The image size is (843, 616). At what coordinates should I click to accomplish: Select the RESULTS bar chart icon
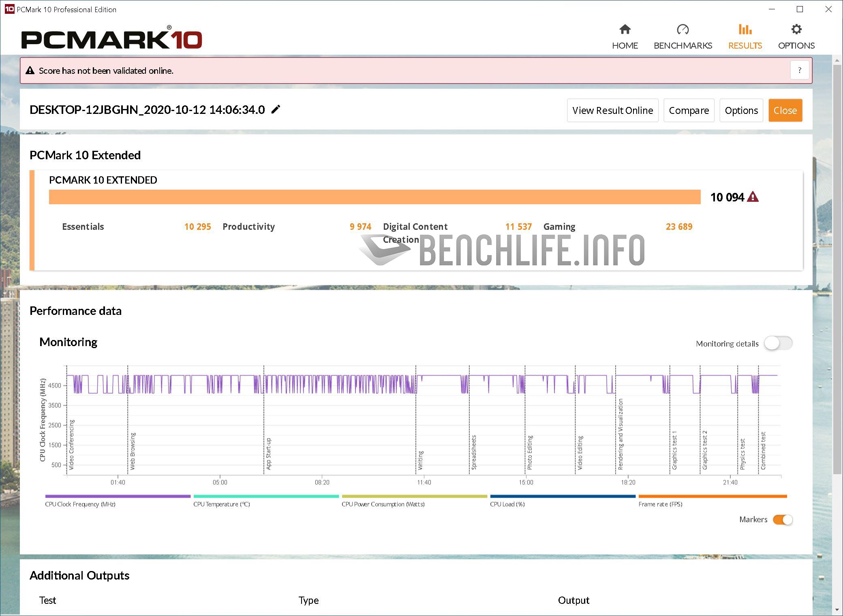tap(745, 30)
